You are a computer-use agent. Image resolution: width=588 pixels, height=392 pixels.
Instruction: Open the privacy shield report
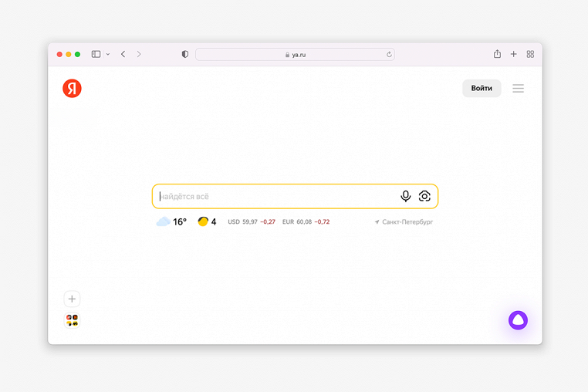pos(184,55)
